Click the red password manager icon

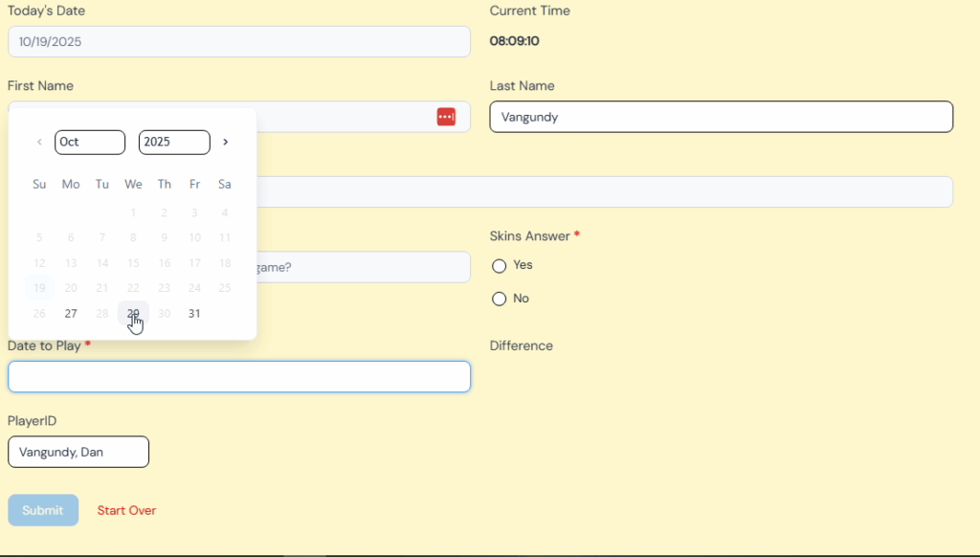click(446, 117)
